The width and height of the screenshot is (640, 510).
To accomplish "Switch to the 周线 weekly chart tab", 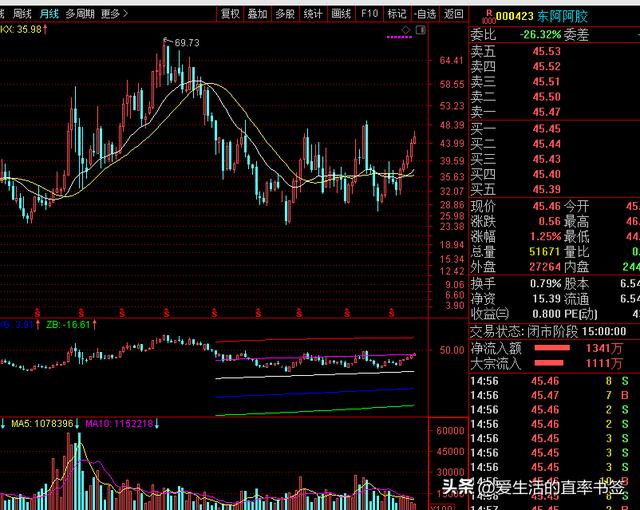I will 17,14.
